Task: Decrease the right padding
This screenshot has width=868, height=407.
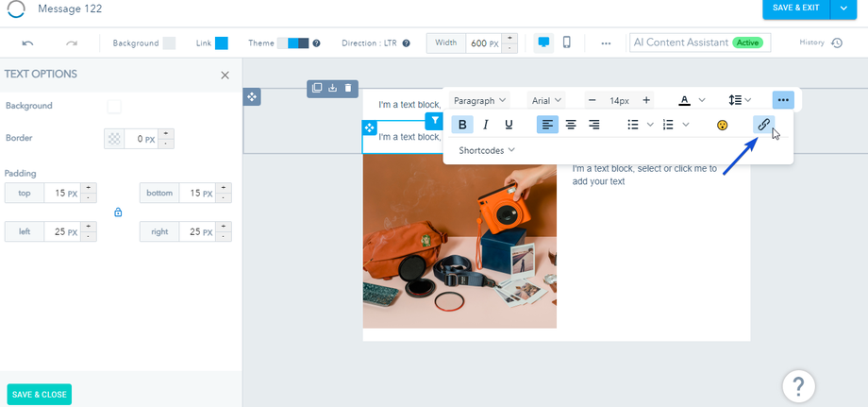Action: pyautogui.click(x=224, y=237)
